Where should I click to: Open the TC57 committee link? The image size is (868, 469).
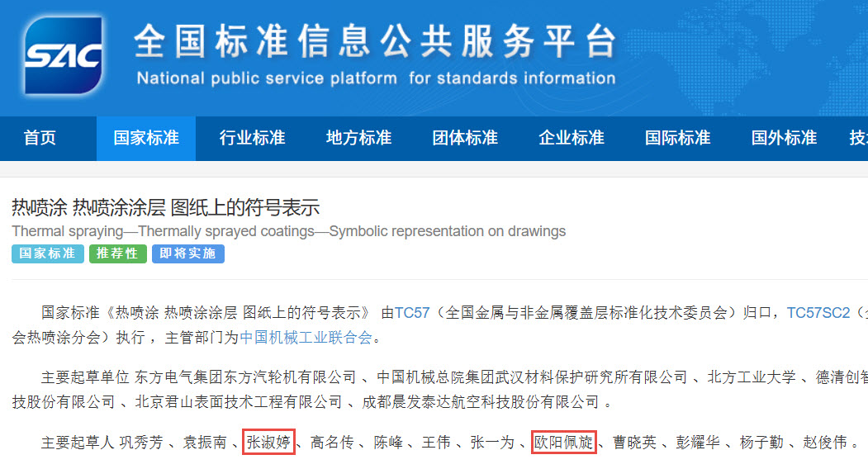coord(412,312)
